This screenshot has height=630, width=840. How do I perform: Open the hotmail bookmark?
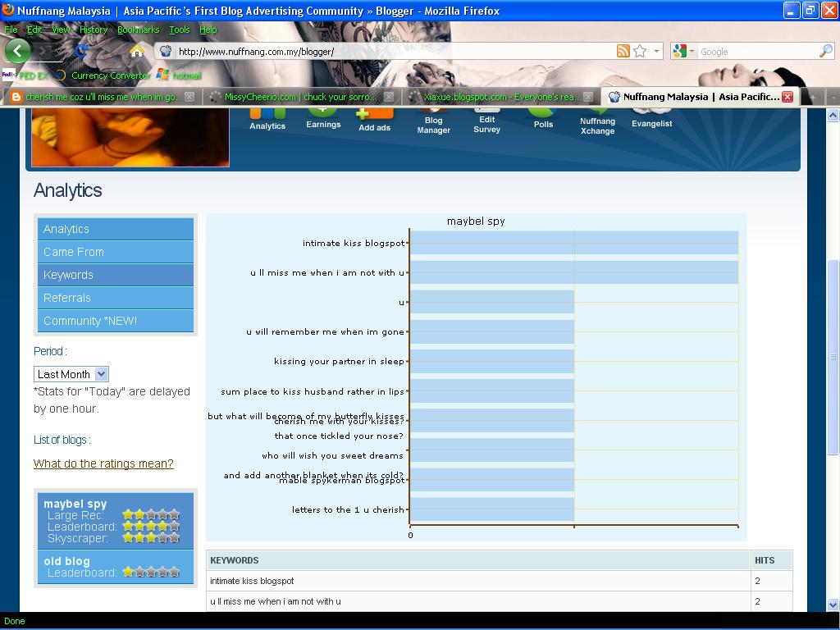click(180, 75)
